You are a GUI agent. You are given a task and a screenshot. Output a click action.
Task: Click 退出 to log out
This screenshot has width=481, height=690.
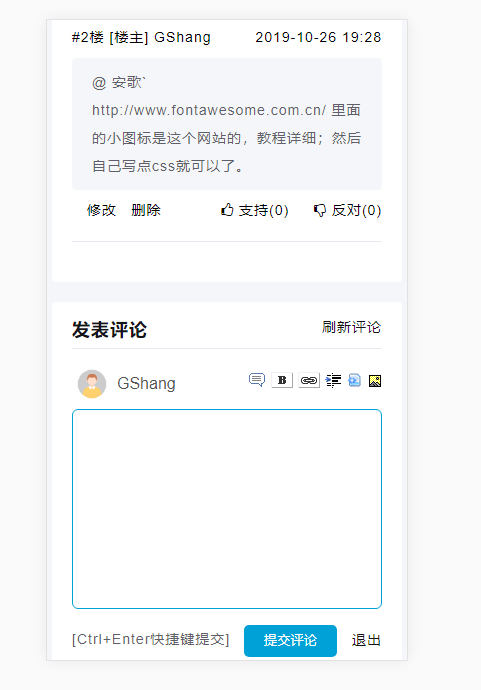[366, 640]
